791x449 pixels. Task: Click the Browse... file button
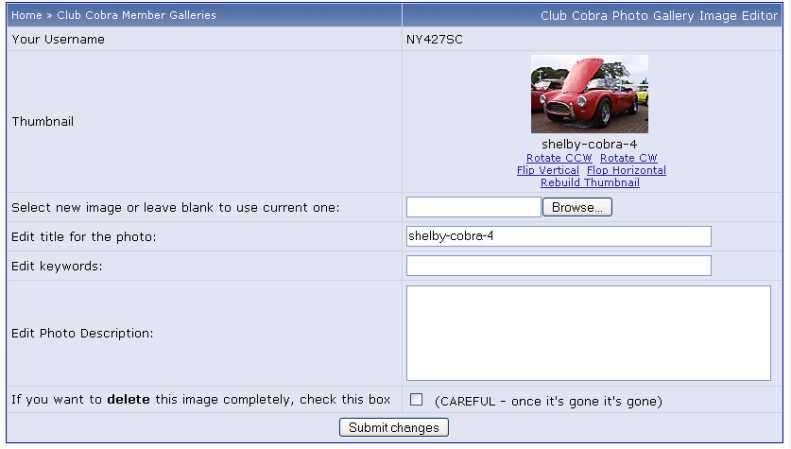(x=577, y=207)
